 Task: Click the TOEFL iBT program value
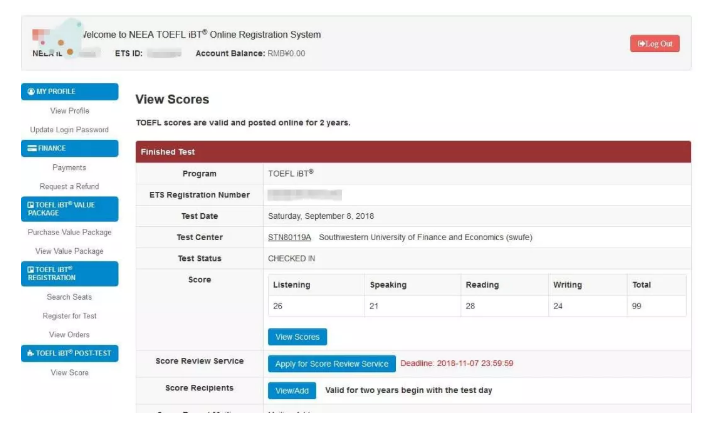291,174
